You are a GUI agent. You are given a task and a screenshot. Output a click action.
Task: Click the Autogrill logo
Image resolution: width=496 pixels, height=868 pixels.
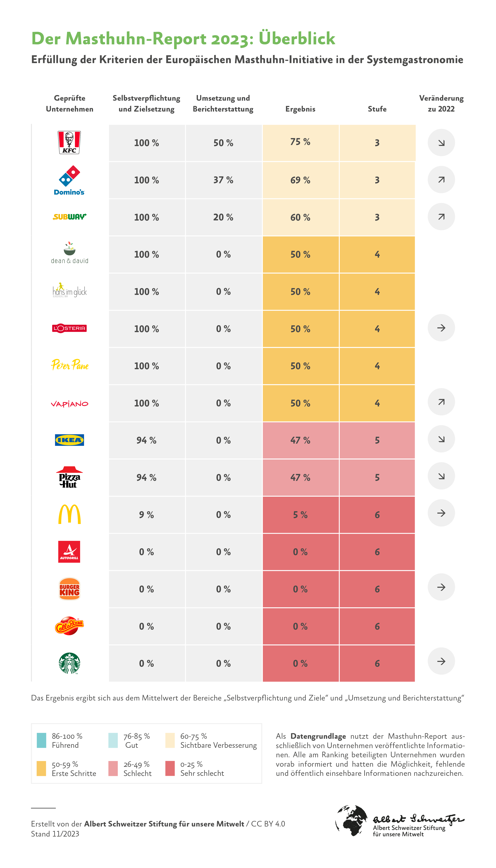coord(69,552)
